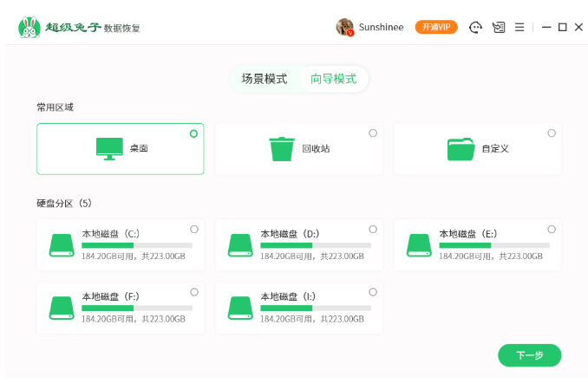Image resolution: width=588 pixels, height=383 pixels.
Task: Select the 本地磁盘 (F:) radio button
Action: [194, 292]
